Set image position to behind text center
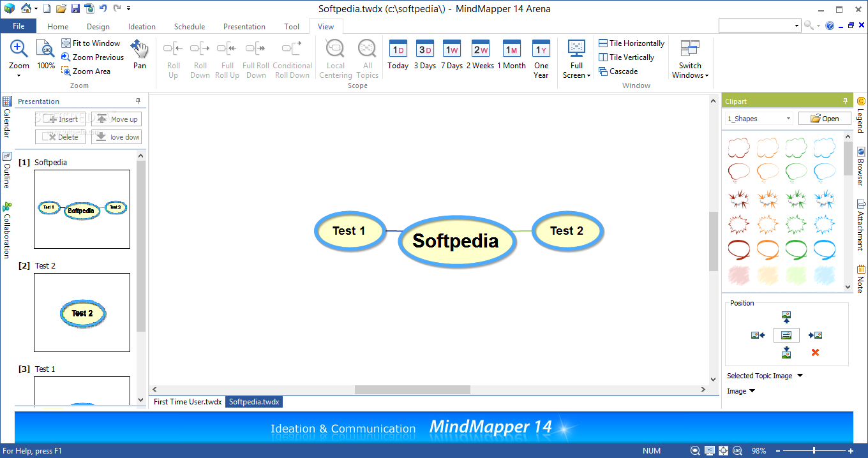 click(x=786, y=335)
